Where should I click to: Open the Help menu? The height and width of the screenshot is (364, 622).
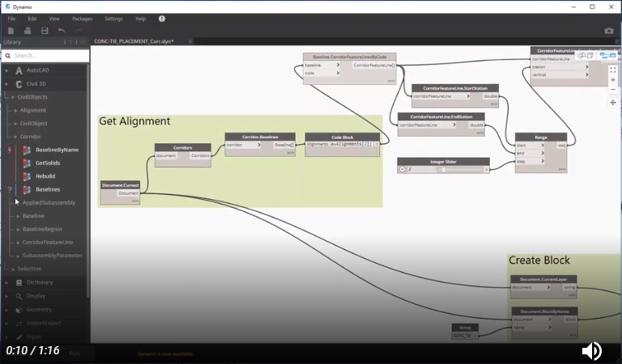(x=140, y=19)
